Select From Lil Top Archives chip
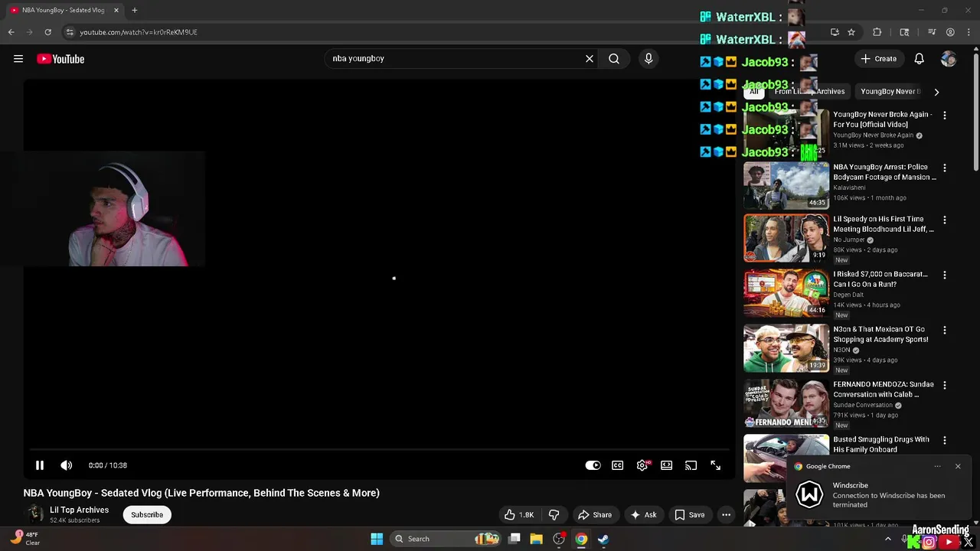Screen dimensions: 980x551 click(x=809, y=92)
